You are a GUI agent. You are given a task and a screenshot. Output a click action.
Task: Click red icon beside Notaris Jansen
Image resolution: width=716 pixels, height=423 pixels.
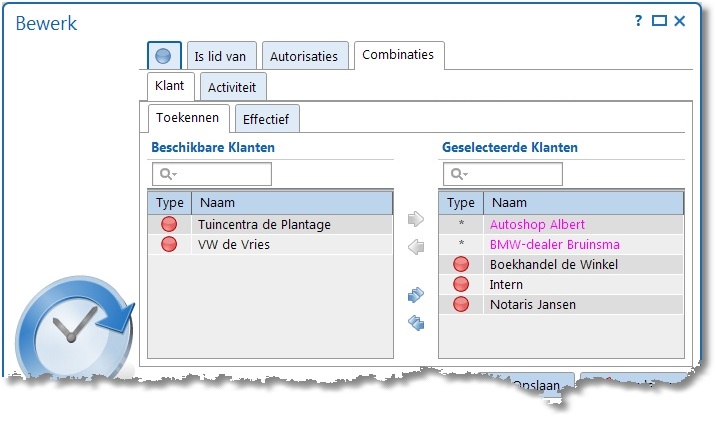461,304
